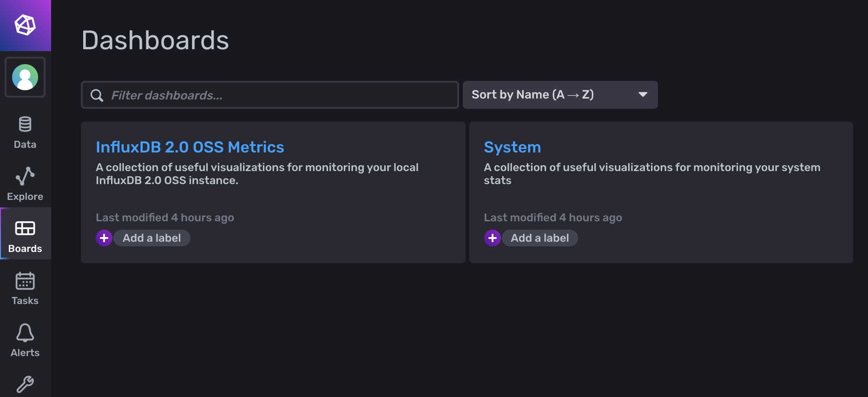
Task: Open InfluxDB 2.0 OSS Metrics dashboard
Action: [190, 147]
